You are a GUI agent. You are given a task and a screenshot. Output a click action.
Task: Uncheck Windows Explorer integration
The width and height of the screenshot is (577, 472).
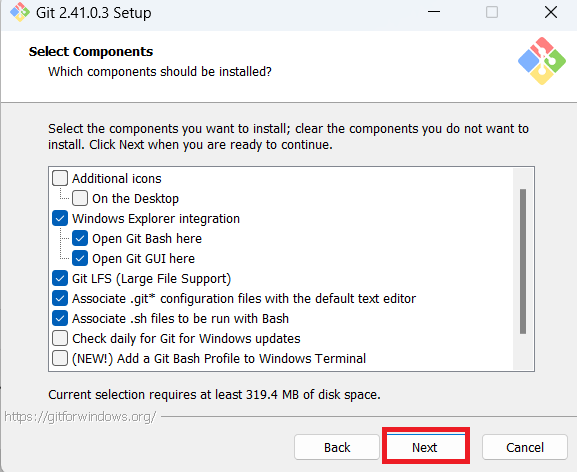tap(60, 219)
